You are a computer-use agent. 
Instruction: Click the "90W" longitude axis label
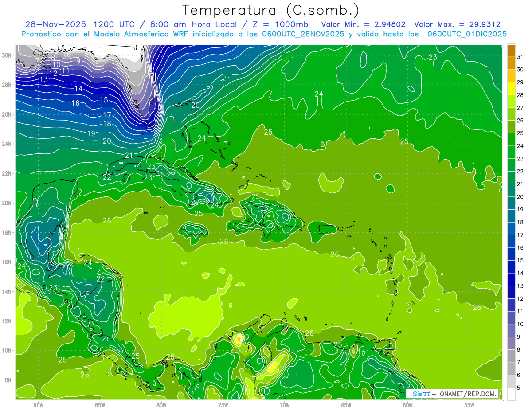point(38,405)
